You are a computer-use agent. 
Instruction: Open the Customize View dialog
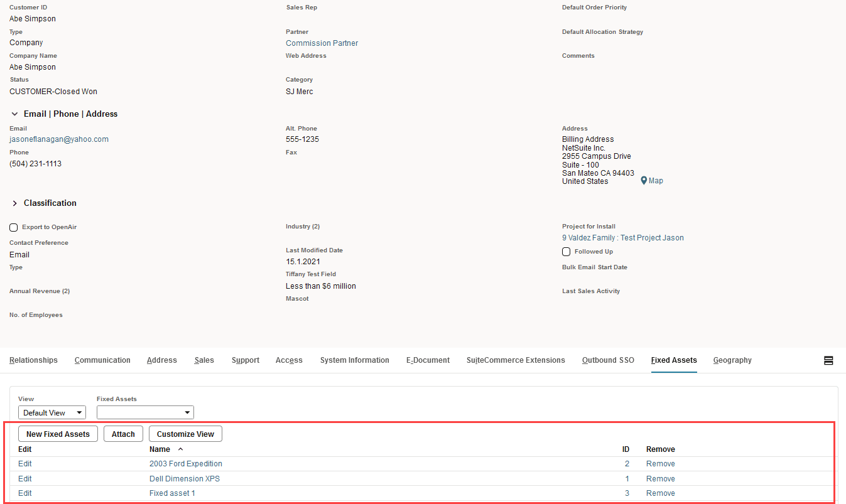[x=185, y=434]
